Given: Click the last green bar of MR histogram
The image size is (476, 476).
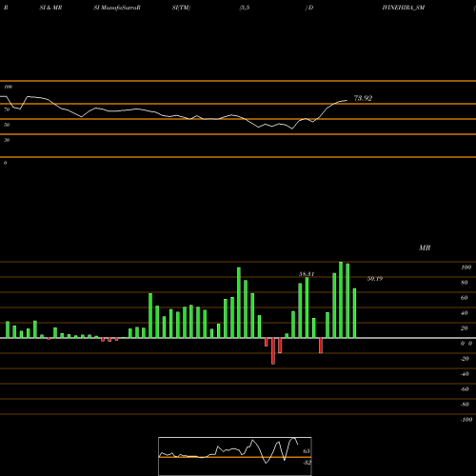Looking at the screenshot, I should 354,313.
